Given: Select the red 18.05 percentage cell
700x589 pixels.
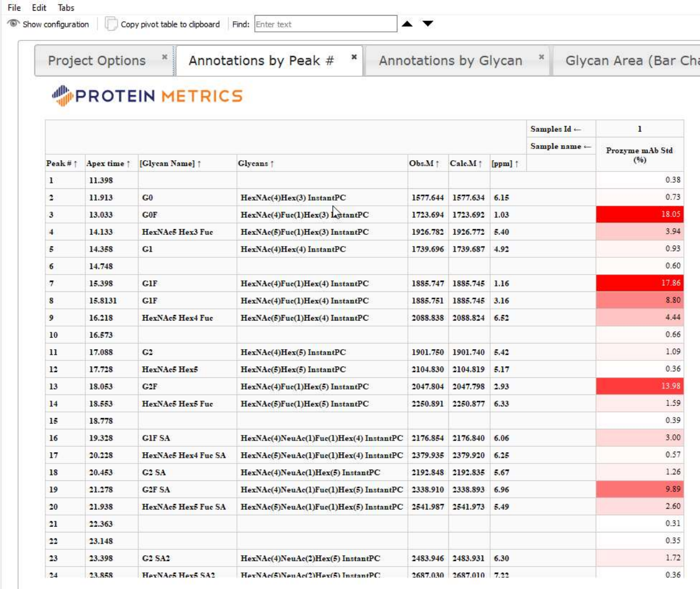Looking at the screenshot, I should coord(639,214).
